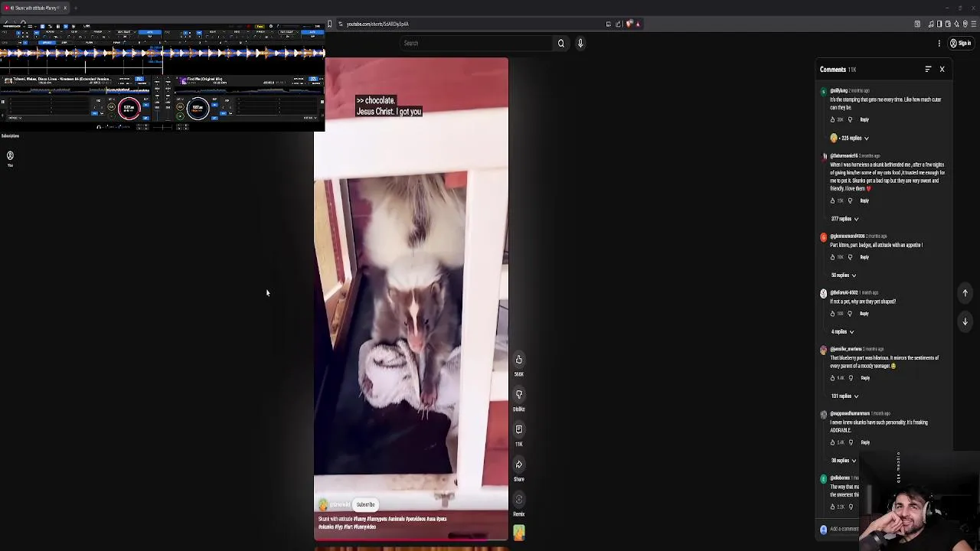The image size is (980, 551).
Task: Open a new browser tab with plus
Action: pos(76,8)
